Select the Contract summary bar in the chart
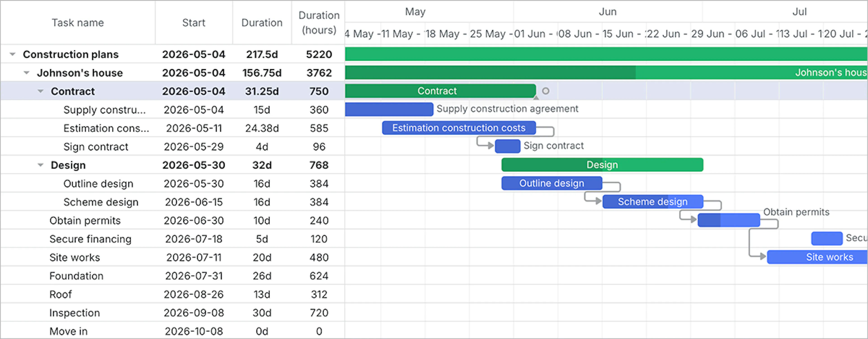The height and width of the screenshot is (339, 868). 440,91
